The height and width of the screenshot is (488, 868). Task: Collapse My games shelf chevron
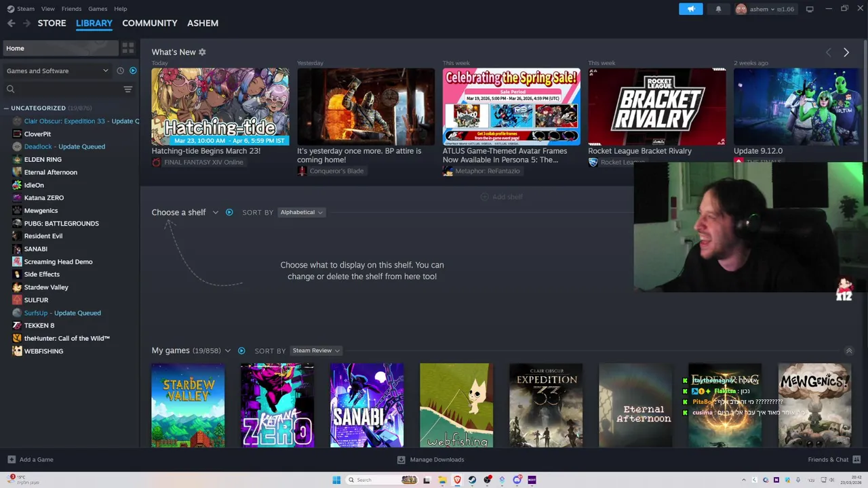(848, 350)
